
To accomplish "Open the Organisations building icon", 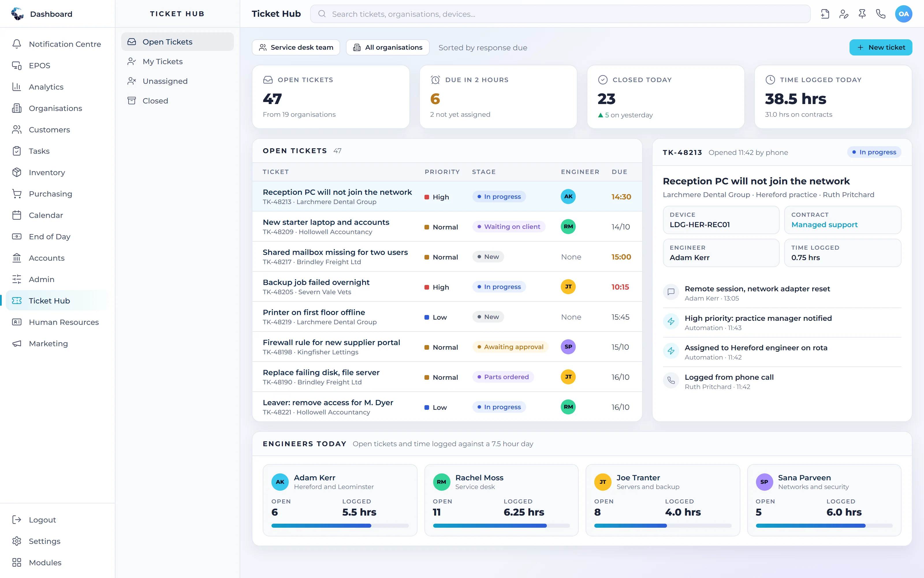I will coord(17,108).
